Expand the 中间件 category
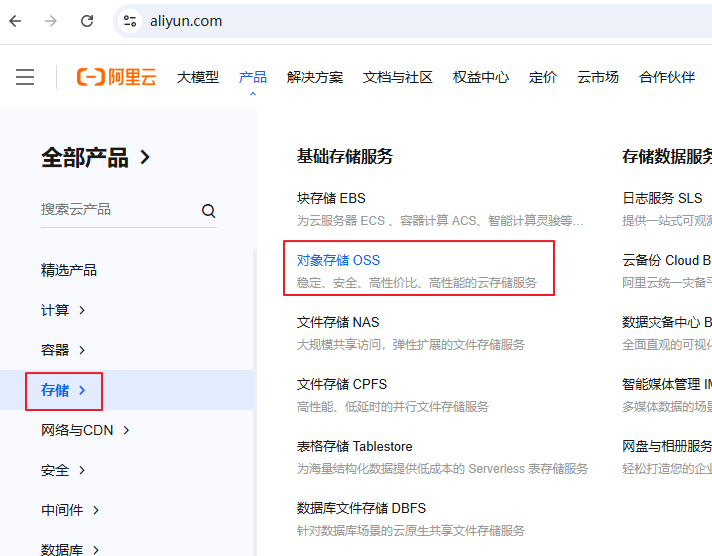The width and height of the screenshot is (712, 556). tap(70, 510)
